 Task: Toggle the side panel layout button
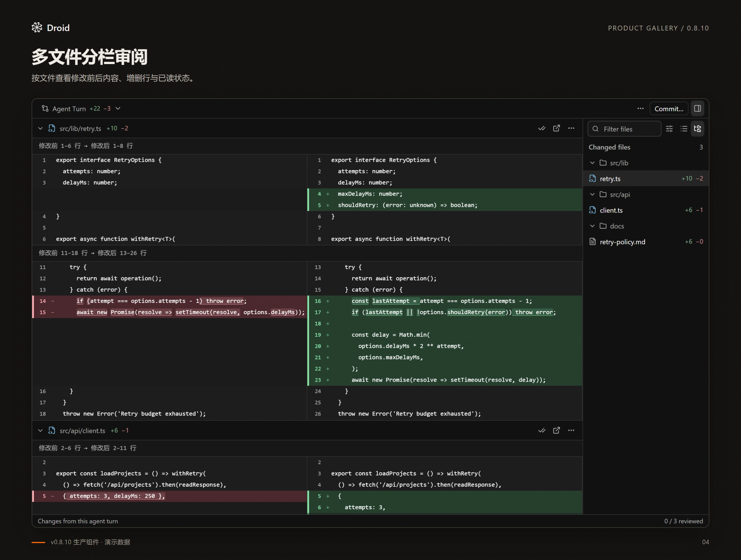698,108
